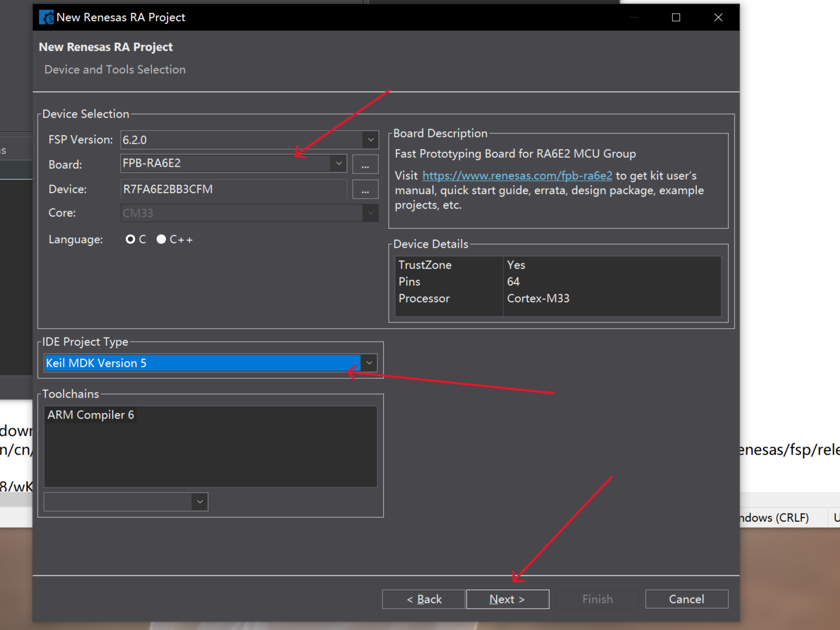Viewport: 840px width, 630px height.
Task: Cancel the new project wizard
Action: pos(686,599)
